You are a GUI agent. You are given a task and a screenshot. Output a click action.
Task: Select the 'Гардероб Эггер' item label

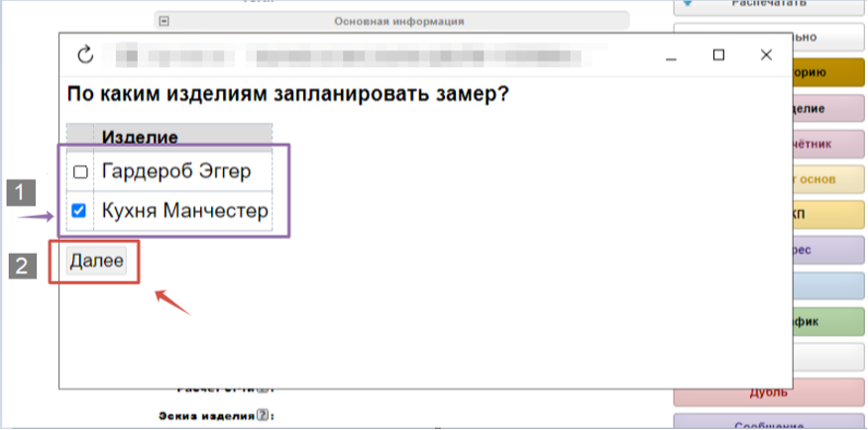[x=175, y=171]
